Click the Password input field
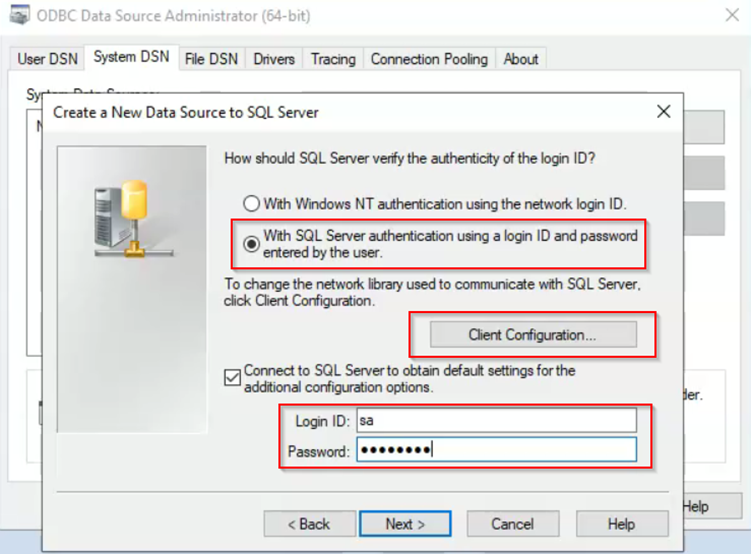 pyautogui.click(x=497, y=450)
